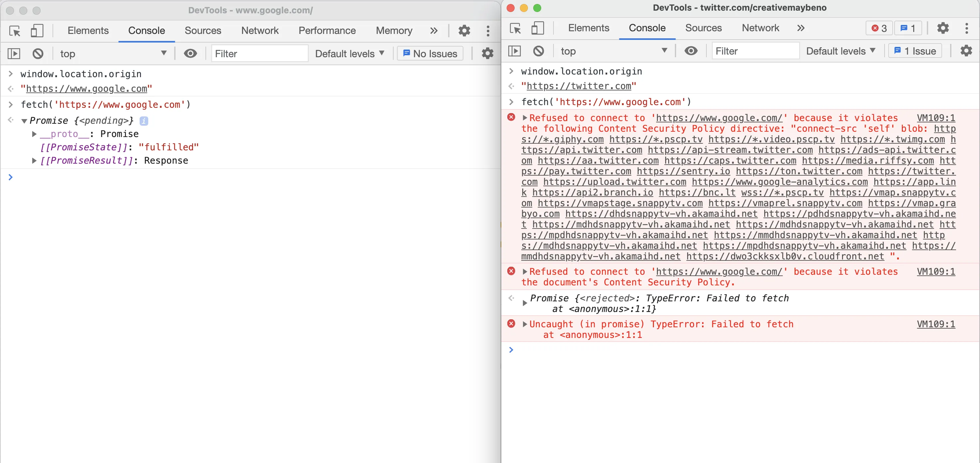
Task: Switch to Network tab in Twitter DevTools
Action: pos(760,28)
